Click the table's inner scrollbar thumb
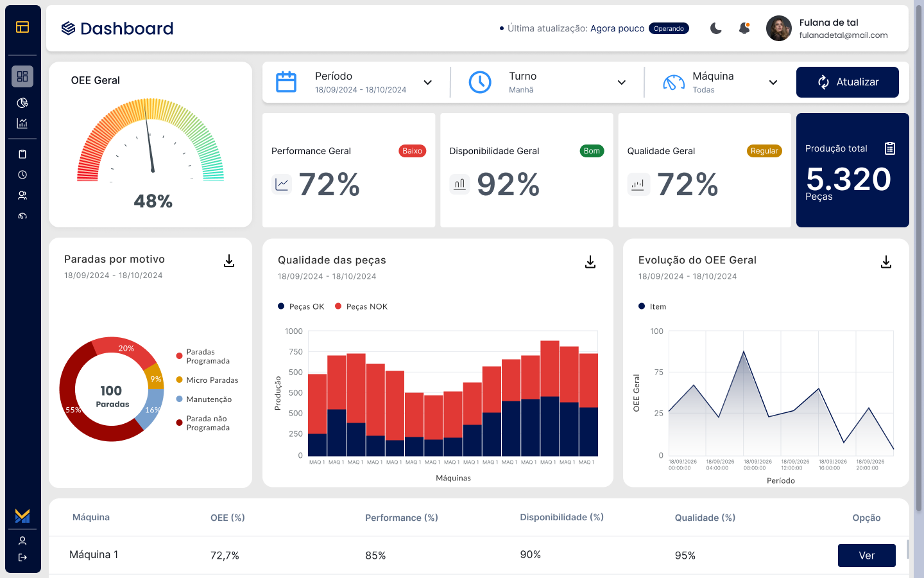This screenshot has width=924, height=578. (x=908, y=549)
